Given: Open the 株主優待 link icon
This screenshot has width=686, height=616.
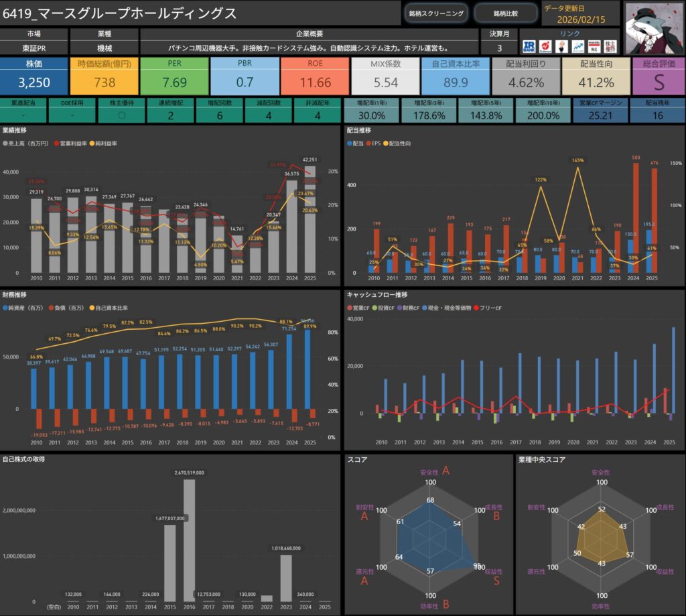Looking at the screenshot, I should click(610, 46).
